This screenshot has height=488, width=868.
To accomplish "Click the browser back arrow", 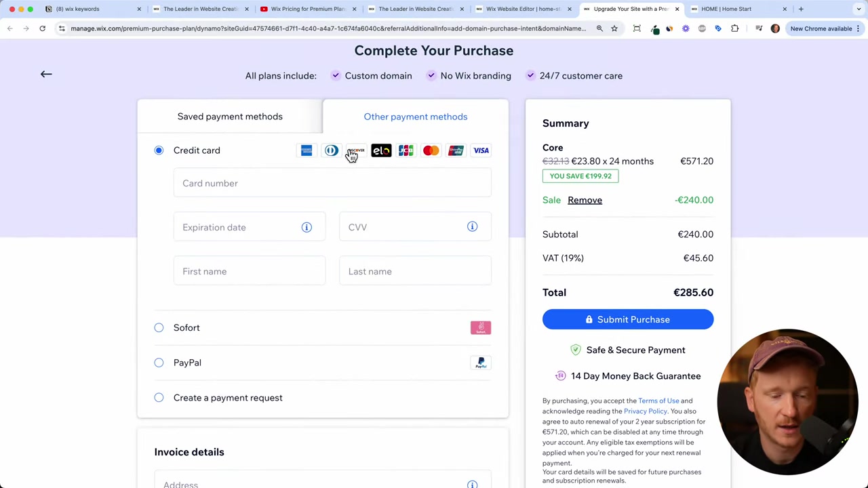I will pos(9,28).
